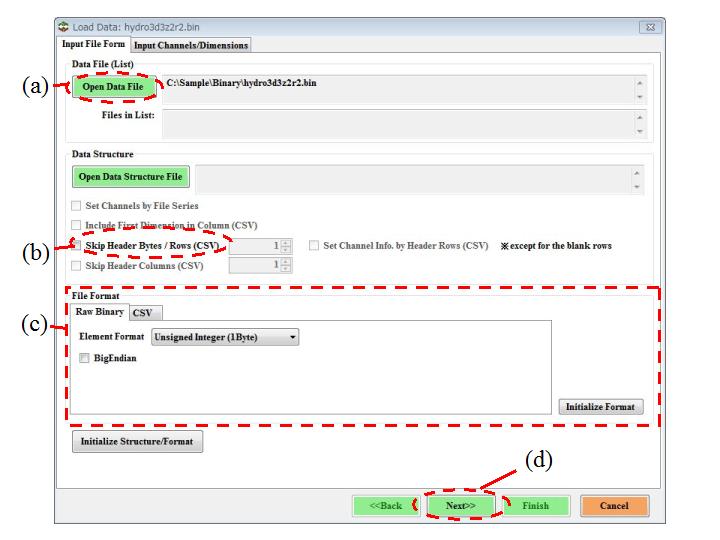Open the Element Format dropdown

pyautogui.click(x=225, y=337)
